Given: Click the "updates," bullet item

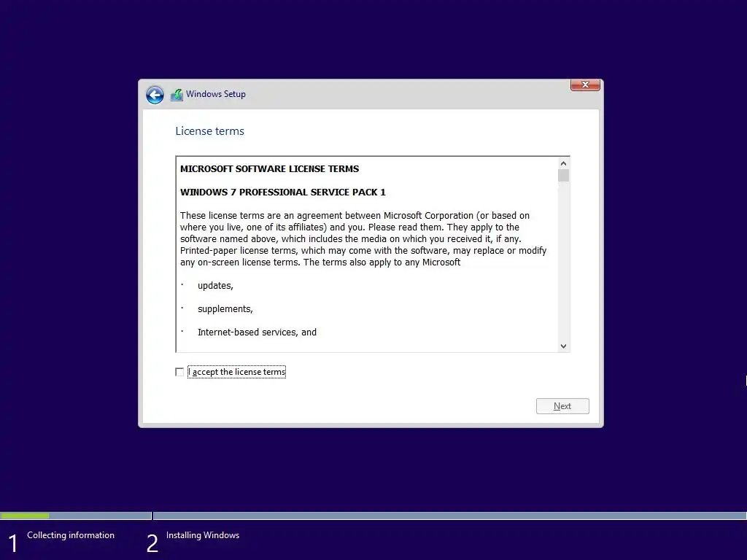Looking at the screenshot, I should click(x=215, y=286).
